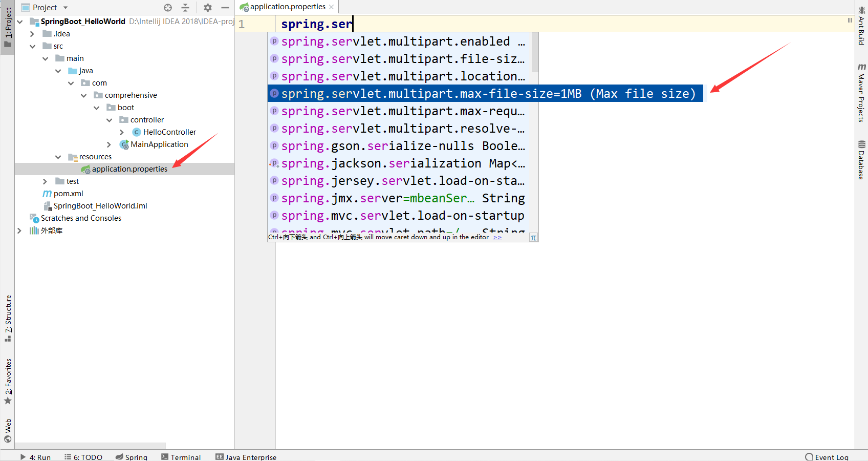Screen dimensions: 868x461
Task: Expand the test folder
Action: click(45, 181)
